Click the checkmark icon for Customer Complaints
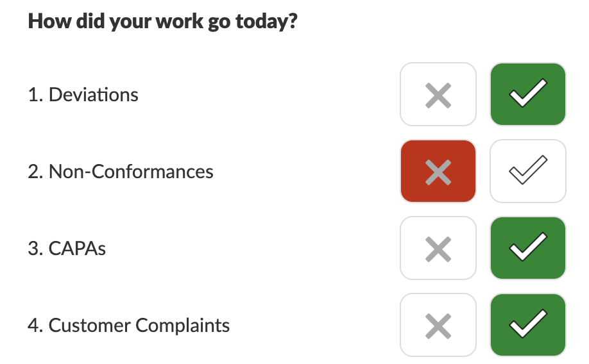Image resolution: width=589 pixels, height=364 pixels. pyautogui.click(x=527, y=325)
